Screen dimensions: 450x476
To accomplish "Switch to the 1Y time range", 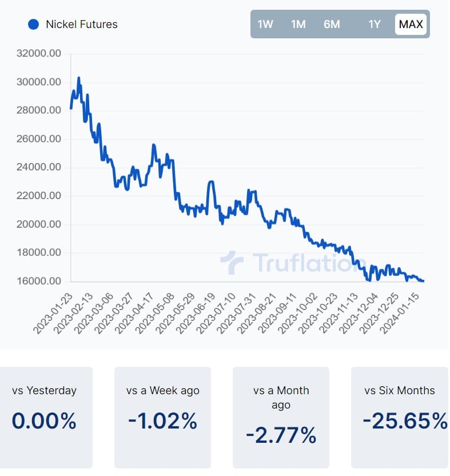I will pyautogui.click(x=375, y=25).
